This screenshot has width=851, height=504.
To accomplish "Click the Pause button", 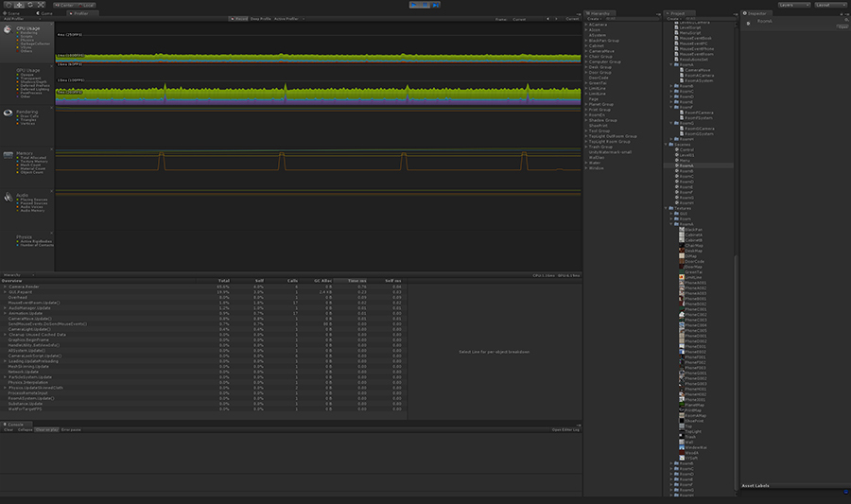I will pyautogui.click(x=425, y=5).
